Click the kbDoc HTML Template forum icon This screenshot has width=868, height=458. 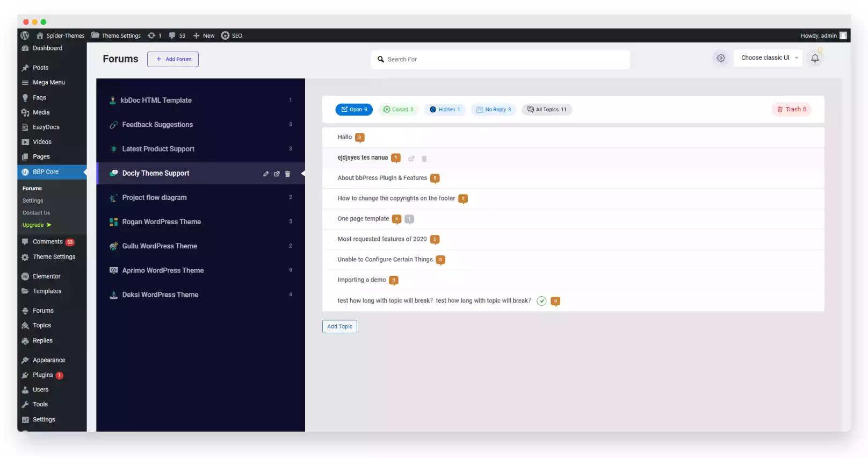tap(113, 100)
